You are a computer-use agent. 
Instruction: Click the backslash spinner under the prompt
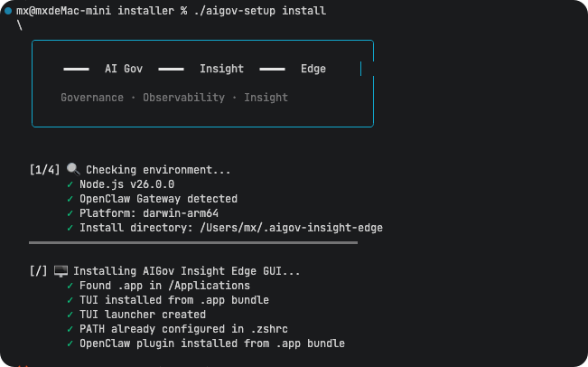tap(20, 25)
